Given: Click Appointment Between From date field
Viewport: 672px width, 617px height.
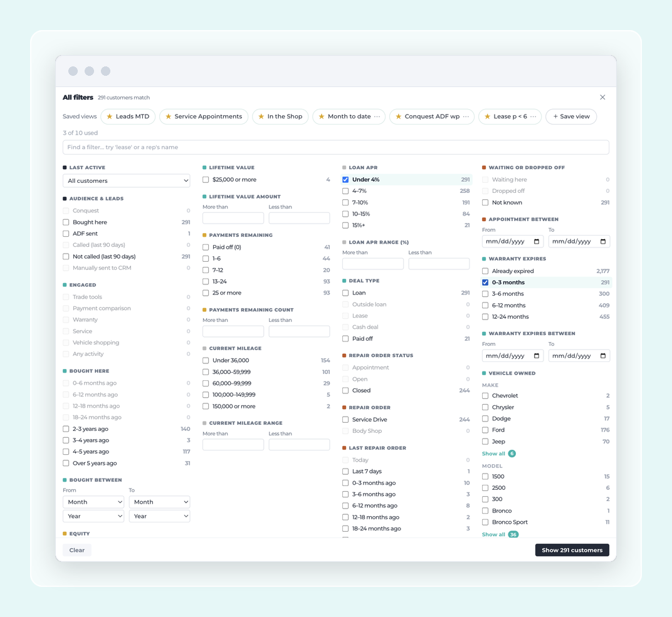Looking at the screenshot, I should 513,242.
